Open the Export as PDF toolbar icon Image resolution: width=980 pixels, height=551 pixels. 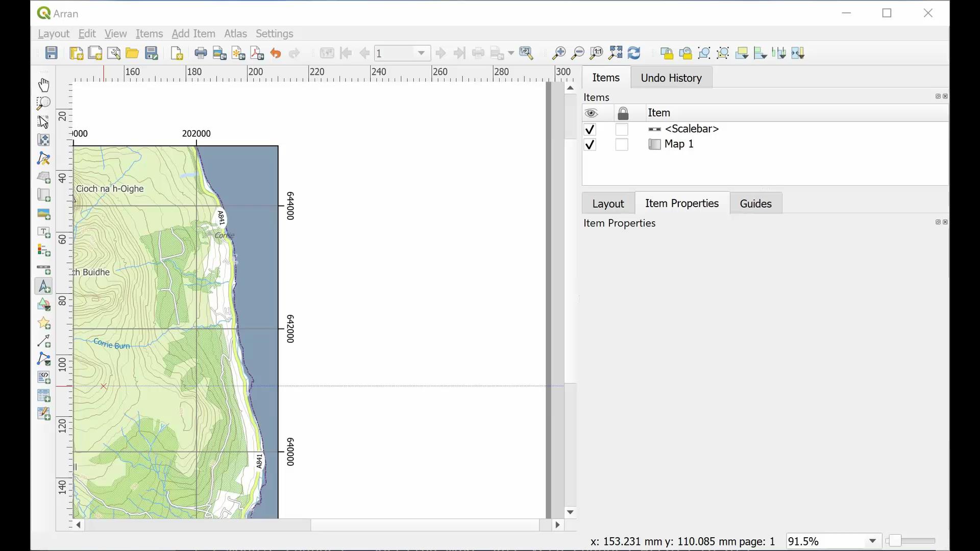click(x=257, y=53)
